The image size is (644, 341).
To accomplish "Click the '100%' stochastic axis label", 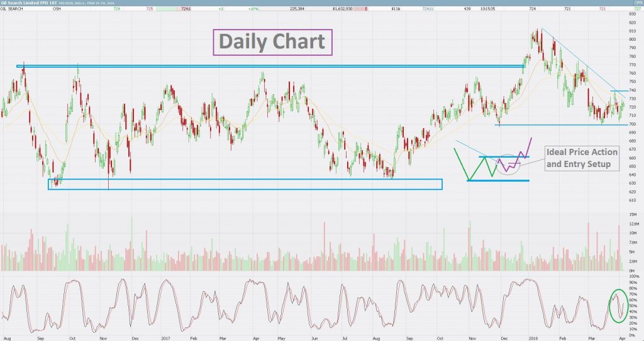I will pyautogui.click(x=634, y=276).
